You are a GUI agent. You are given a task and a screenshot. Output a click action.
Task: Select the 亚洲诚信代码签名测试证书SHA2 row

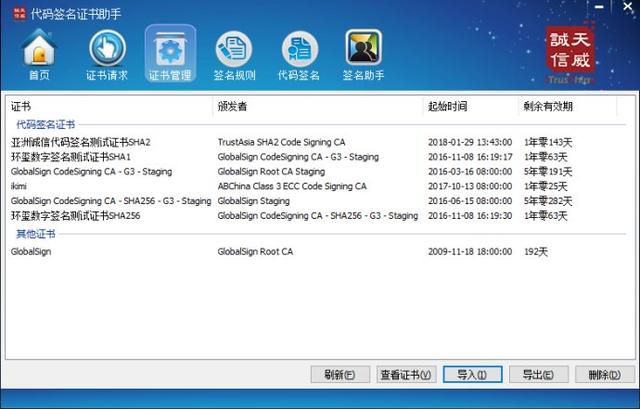pyautogui.click(x=316, y=142)
